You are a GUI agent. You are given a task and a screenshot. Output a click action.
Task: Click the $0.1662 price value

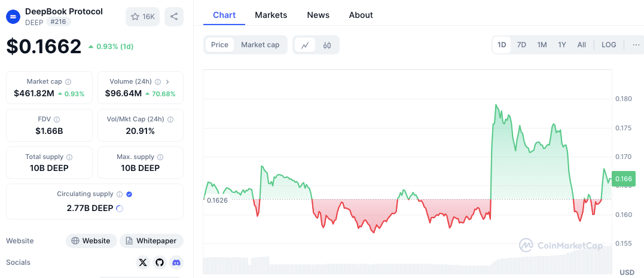[44, 47]
